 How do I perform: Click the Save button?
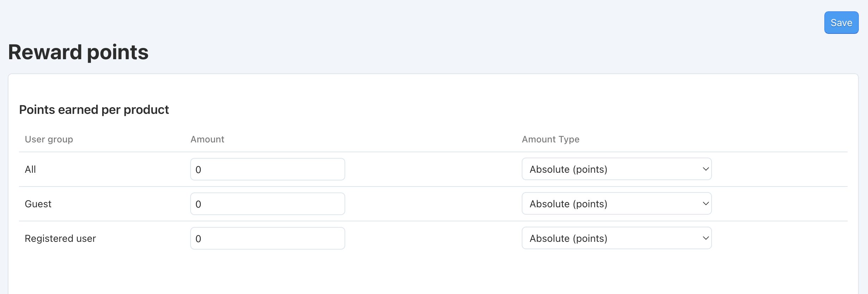coord(841,23)
